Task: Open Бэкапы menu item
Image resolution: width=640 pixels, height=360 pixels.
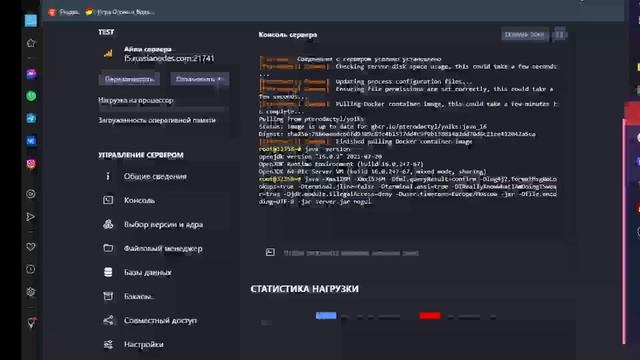Action: [139, 297]
